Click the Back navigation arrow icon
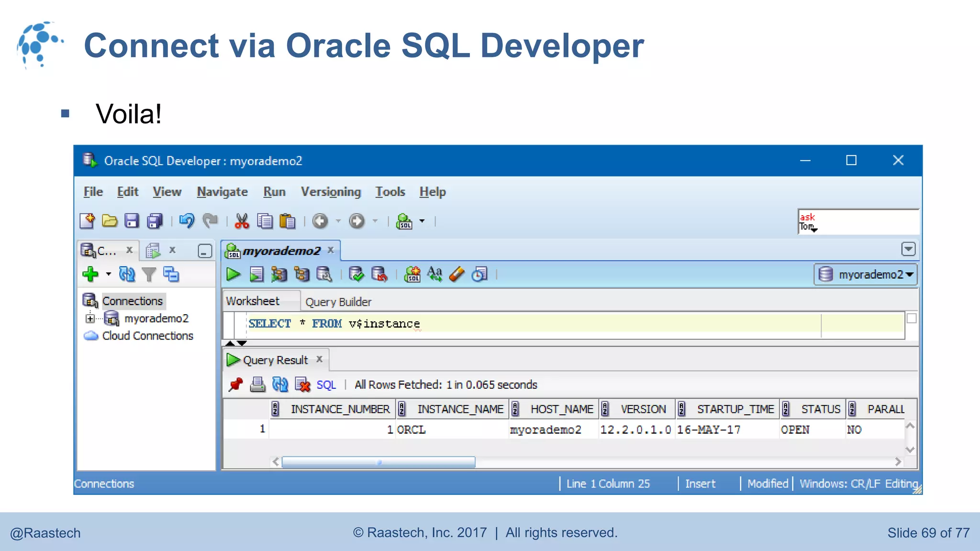 [320, 221]
